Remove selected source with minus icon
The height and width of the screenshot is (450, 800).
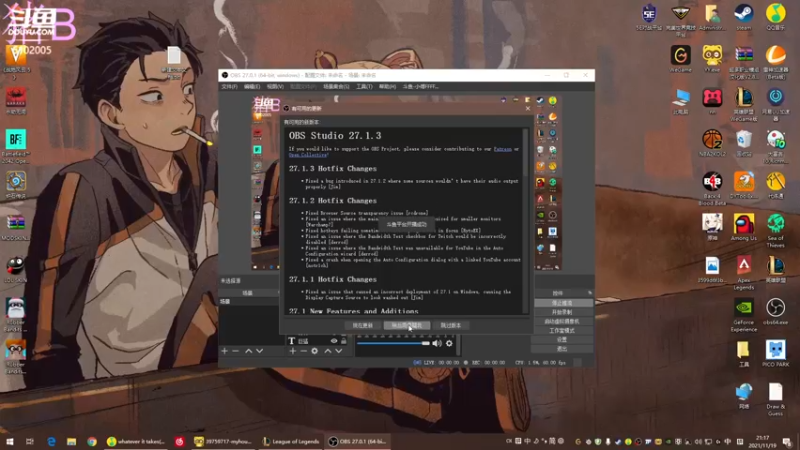pos(304,351)
